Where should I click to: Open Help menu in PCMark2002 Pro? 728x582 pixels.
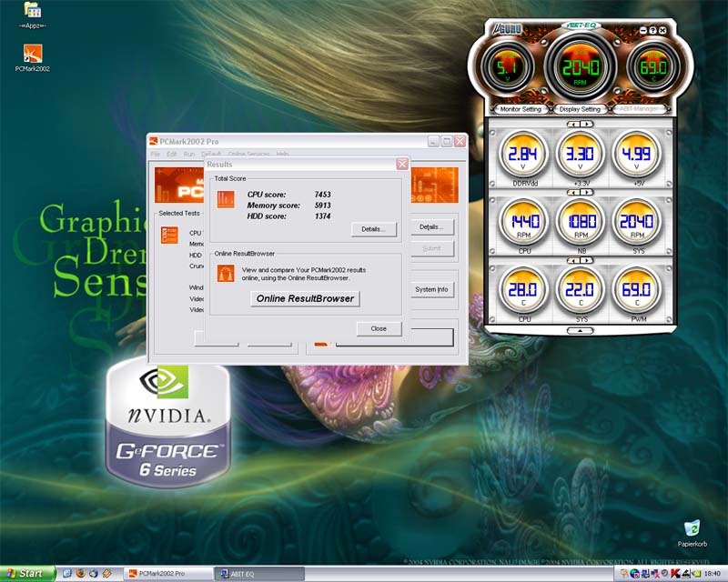coord(282,154)
